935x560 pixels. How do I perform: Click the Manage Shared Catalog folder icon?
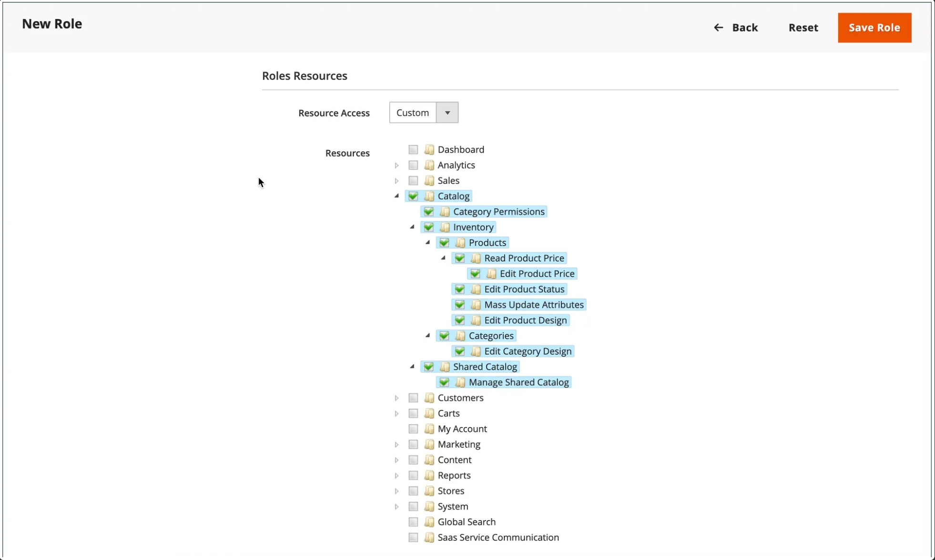click(460, 382)
